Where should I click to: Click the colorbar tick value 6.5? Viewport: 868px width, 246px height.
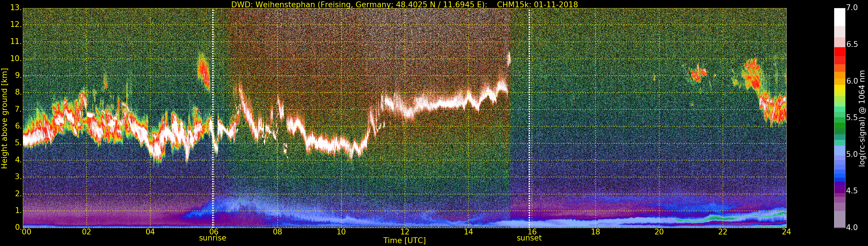[852, 44]
